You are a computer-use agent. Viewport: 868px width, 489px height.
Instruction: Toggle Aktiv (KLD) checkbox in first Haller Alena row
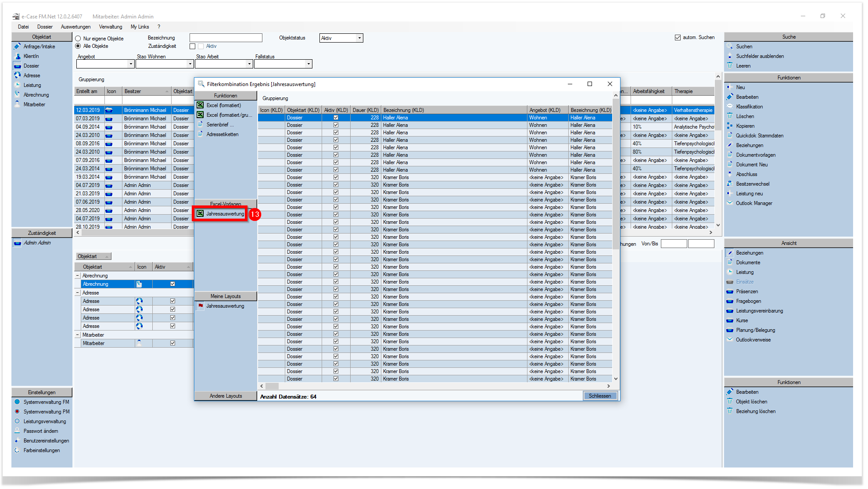pos(336,118)
